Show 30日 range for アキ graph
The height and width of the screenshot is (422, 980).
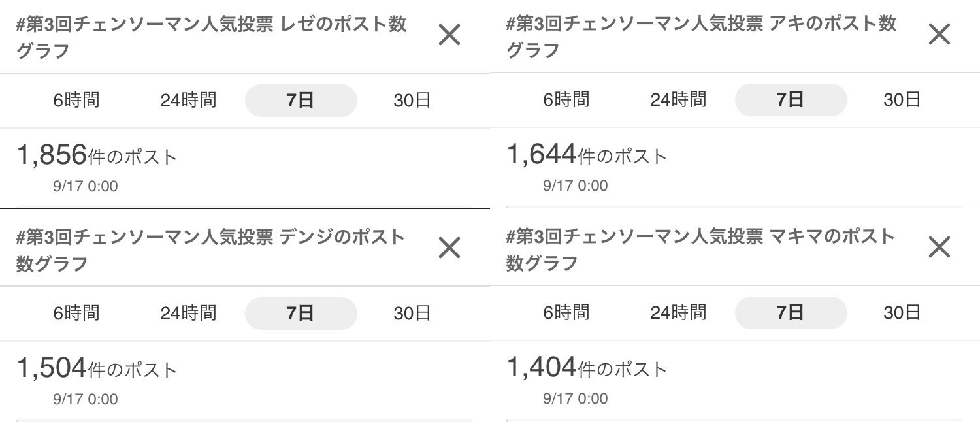902,99
